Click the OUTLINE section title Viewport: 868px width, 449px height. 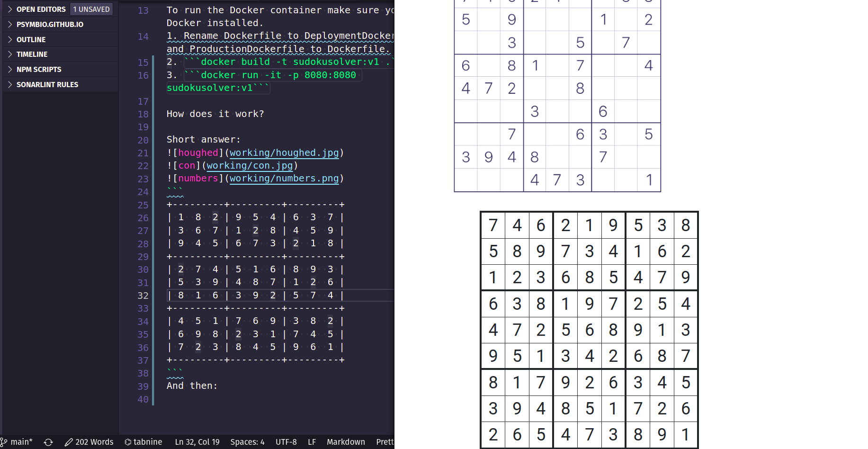[x=31, y=39]
